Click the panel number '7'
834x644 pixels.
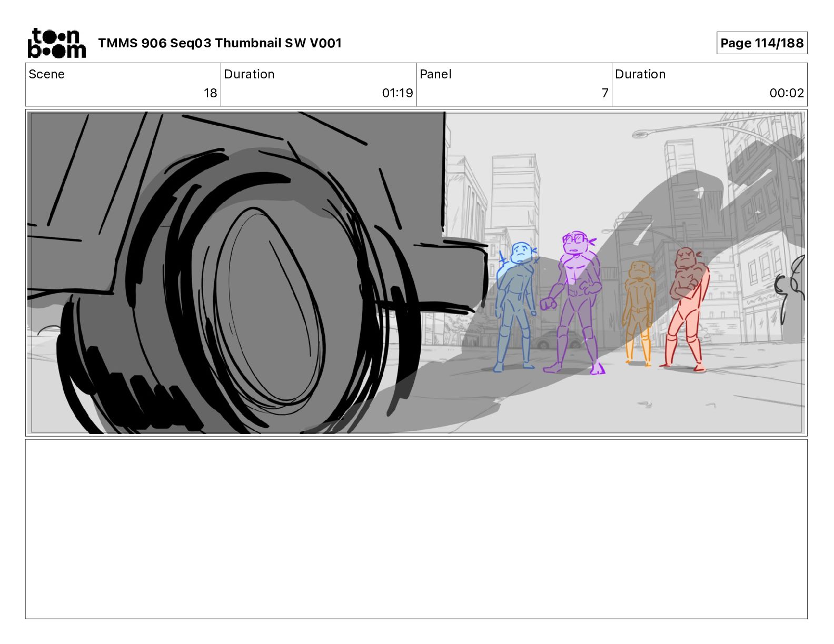(605, 93)
